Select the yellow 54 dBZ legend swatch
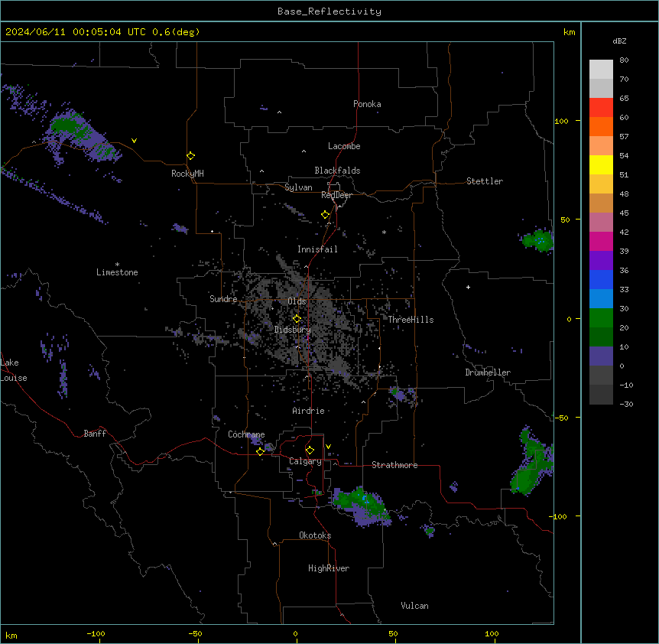The width and height of the screenshot is (659, 644). [601, 164]
